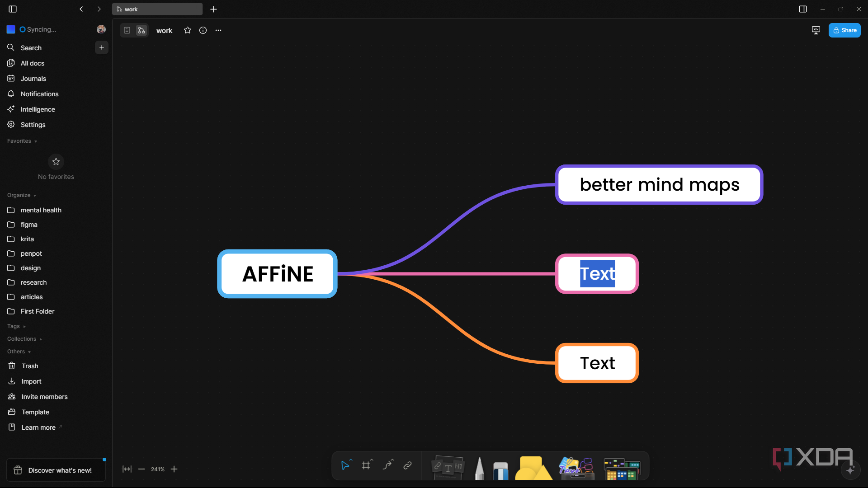Open Template
The image size is (868, 488).
tap(56, 412)
